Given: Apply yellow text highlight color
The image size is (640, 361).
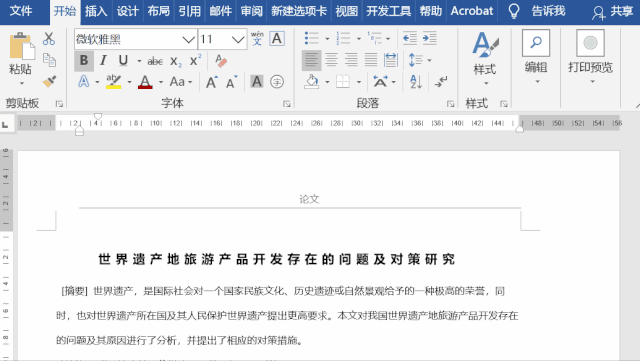Looking at the screenshot, I should (113, 82).
